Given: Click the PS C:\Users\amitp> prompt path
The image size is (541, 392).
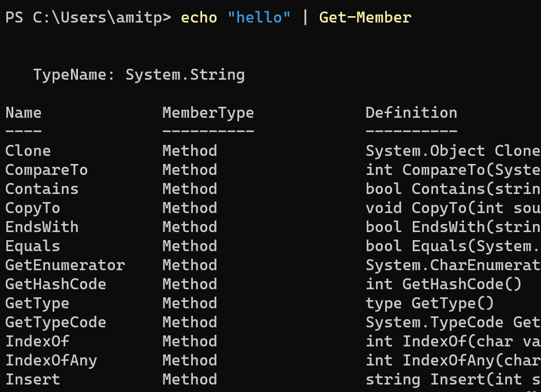Looking at the screenshot, I should point(88,17).
